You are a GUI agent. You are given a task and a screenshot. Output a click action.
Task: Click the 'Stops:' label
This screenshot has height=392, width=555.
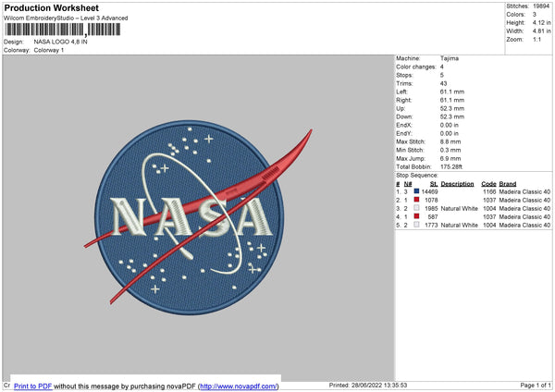(404, 76)
